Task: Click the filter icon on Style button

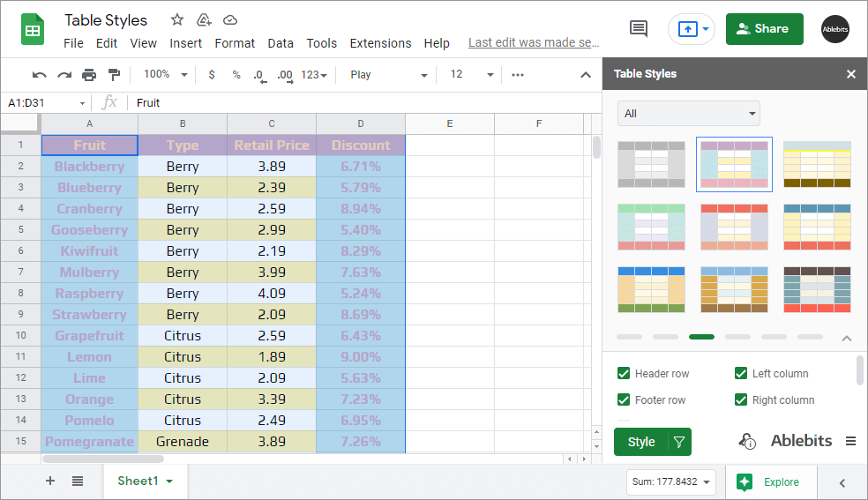Action: click(x=679, y=442)
